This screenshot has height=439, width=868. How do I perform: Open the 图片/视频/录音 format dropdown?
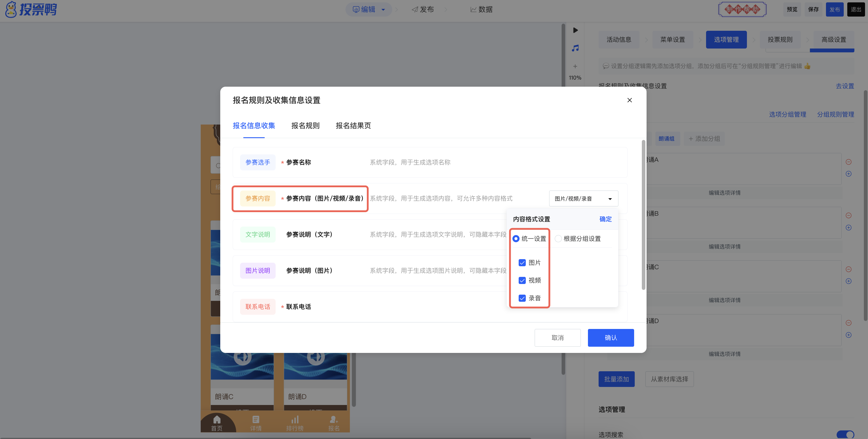584,198
